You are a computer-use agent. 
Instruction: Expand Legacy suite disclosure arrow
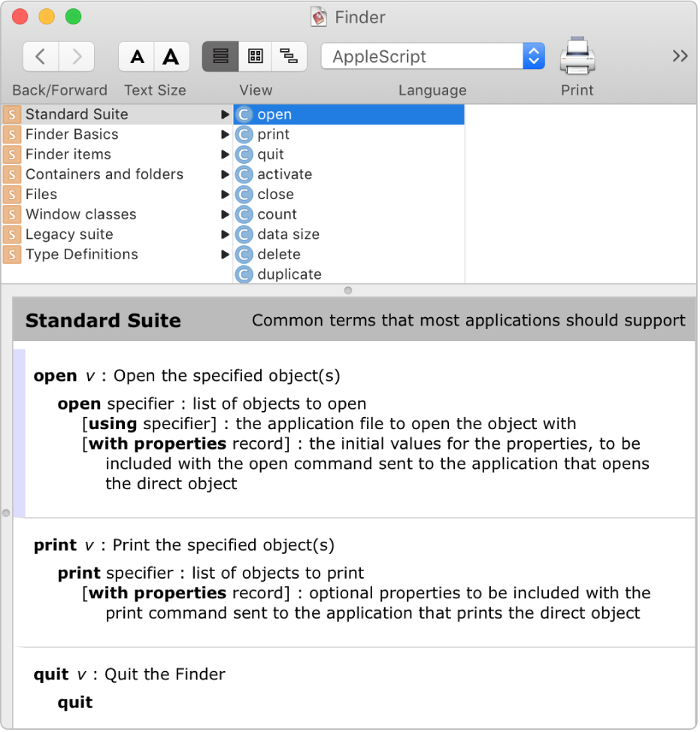pos(225,234)
